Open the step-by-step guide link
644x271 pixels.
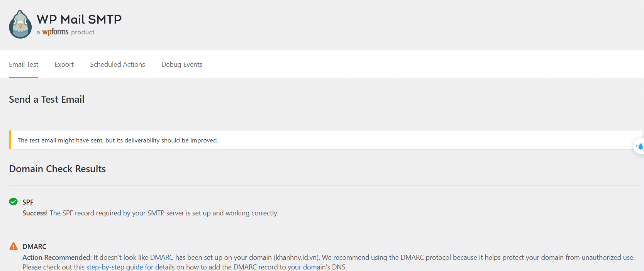(x=108, y=267)
